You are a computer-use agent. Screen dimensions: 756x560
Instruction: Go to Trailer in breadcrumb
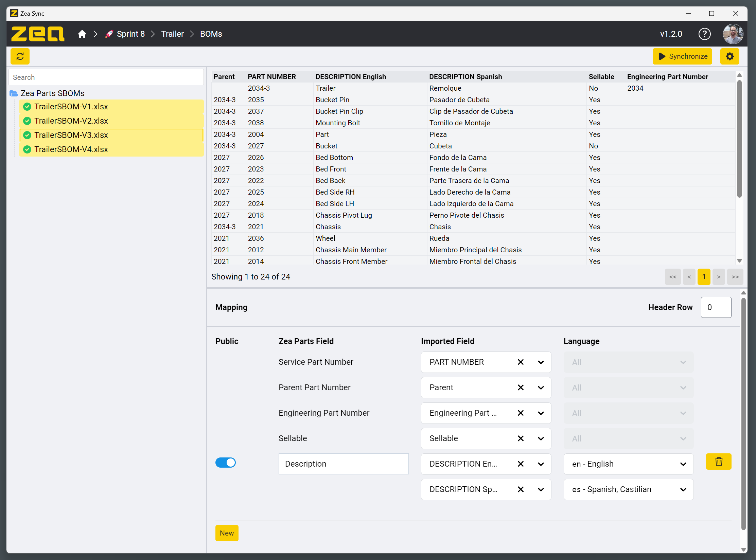point(172,34)
